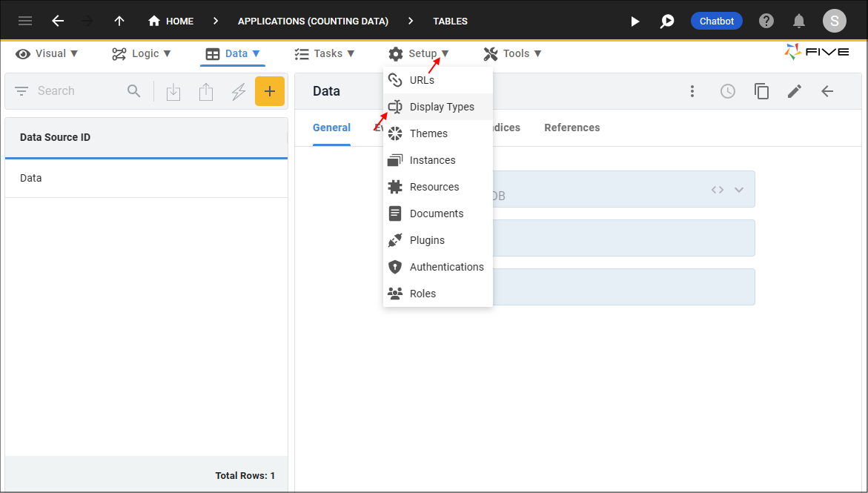Open the Tools dropdown menu
This screenshot has width=868, height=493.
point(512,53)
